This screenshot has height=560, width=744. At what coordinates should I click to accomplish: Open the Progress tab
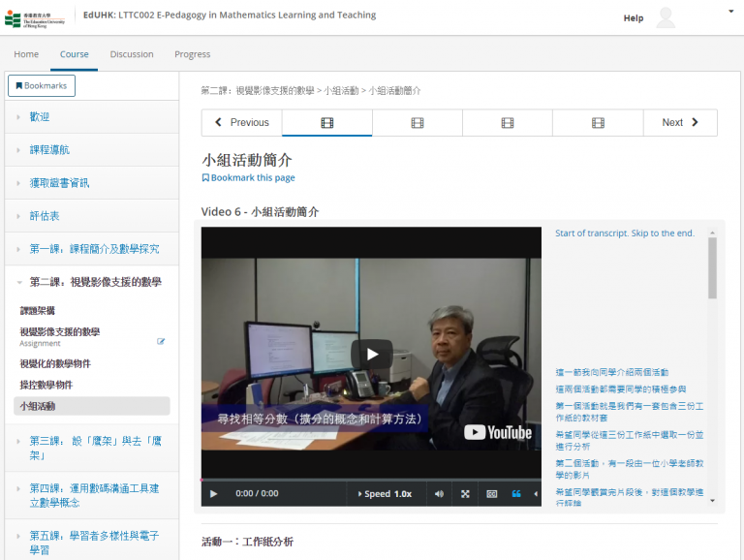click(192, 54)
